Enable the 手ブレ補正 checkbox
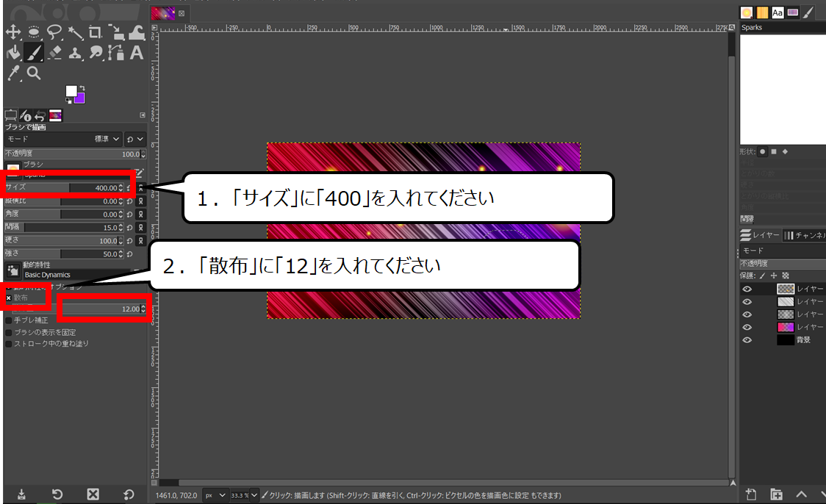The height and width of the screenshot is (504, 826). click(8, 320)
